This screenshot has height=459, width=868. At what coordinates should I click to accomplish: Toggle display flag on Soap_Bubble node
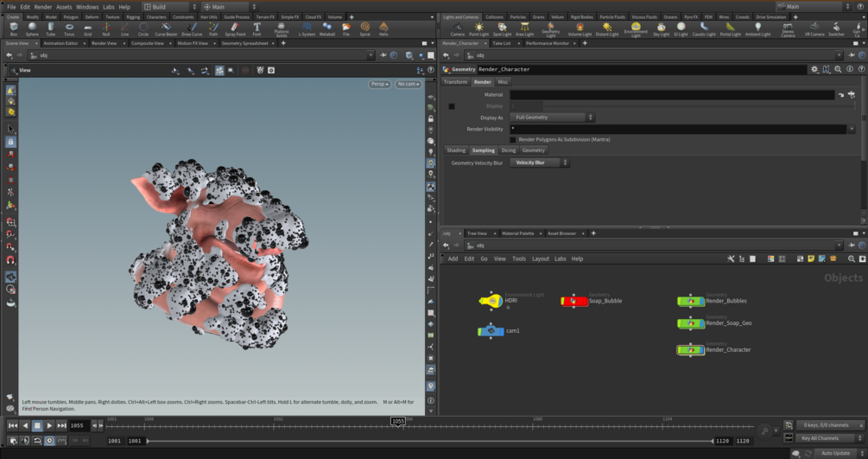584,301
